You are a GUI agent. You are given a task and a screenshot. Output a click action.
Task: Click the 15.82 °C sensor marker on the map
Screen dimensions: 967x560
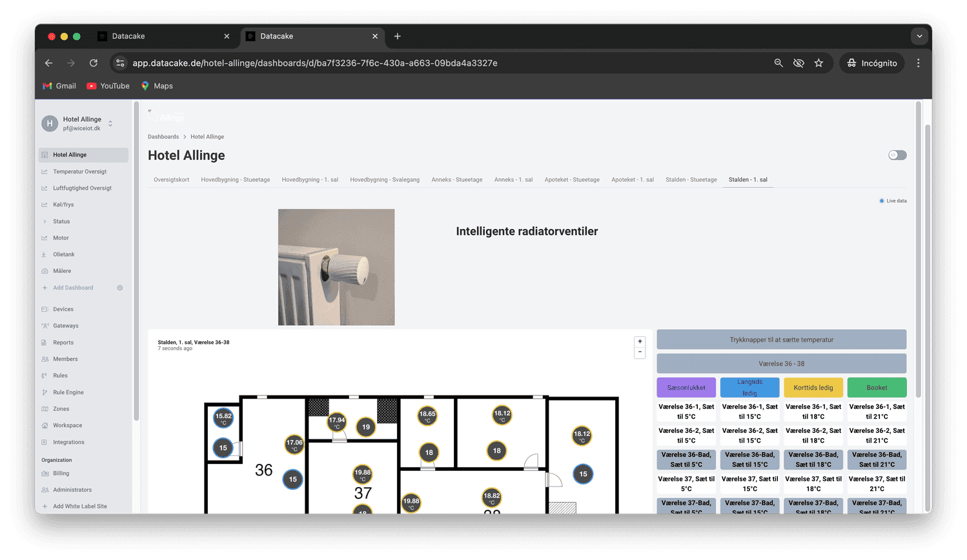click(223, 418)
